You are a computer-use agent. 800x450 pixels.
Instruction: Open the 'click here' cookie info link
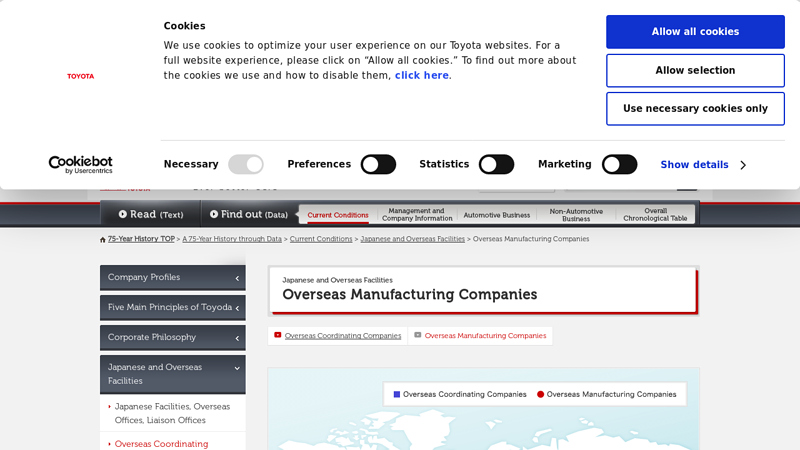[421, 76]
